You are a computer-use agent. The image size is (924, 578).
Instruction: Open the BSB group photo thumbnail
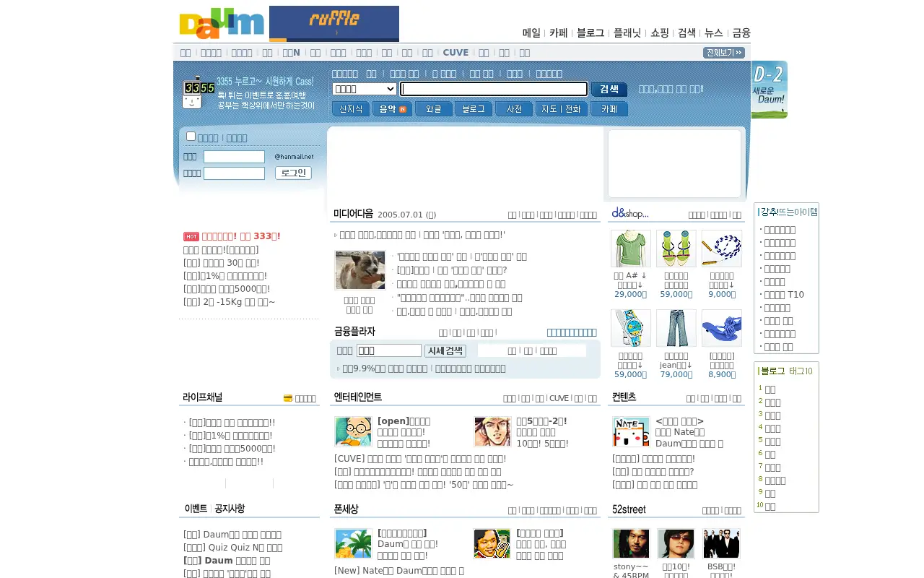[722, 543]
